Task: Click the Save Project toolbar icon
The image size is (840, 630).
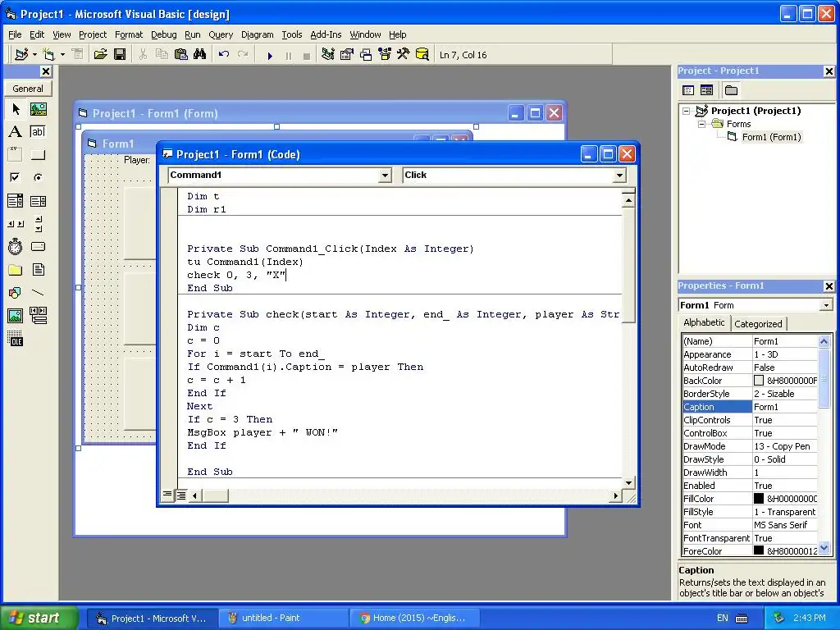Action: (x=120, y=55)
